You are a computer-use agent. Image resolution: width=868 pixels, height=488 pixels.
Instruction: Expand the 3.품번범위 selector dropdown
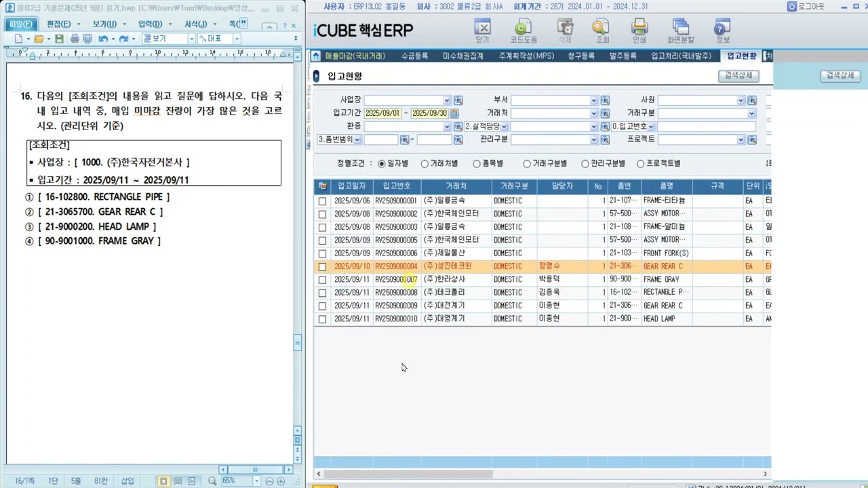click(x=357, y=140)
